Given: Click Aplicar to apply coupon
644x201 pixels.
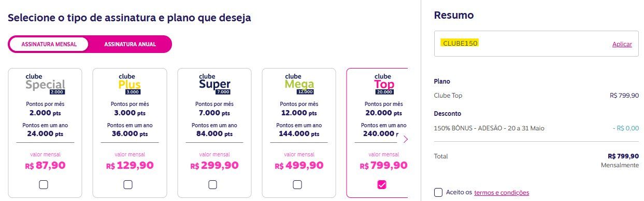Looking at the screenshot, I should pos(622,44).
